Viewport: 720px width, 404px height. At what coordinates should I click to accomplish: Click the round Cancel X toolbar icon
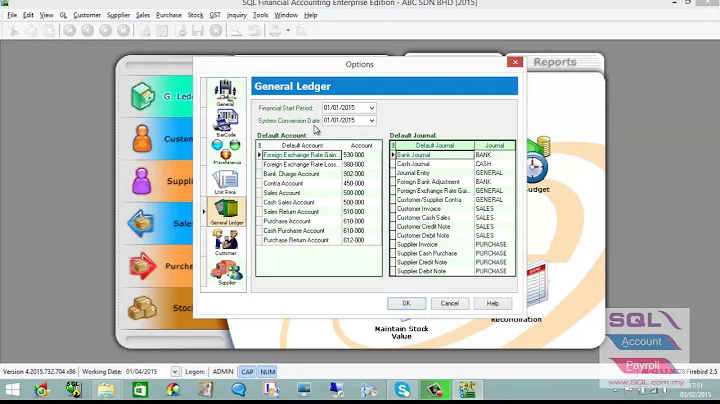click(216, 31)
